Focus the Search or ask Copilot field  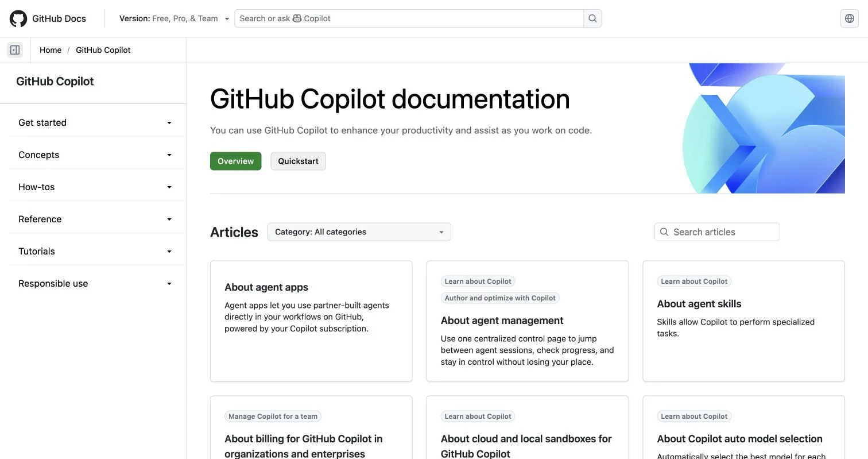tap(409, 18)
